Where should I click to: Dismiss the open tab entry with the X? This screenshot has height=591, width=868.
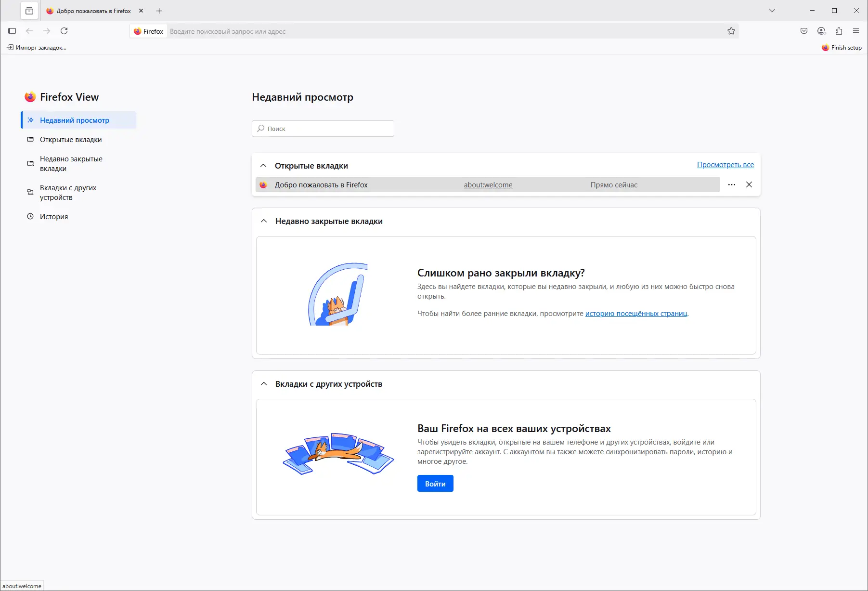pyautogui.click(x=749, y=184)
